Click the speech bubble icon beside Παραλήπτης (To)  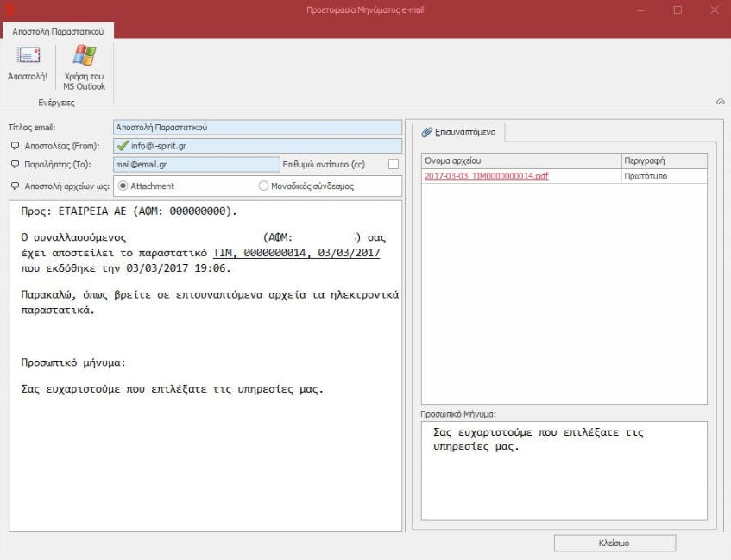[x=16, y=165]
